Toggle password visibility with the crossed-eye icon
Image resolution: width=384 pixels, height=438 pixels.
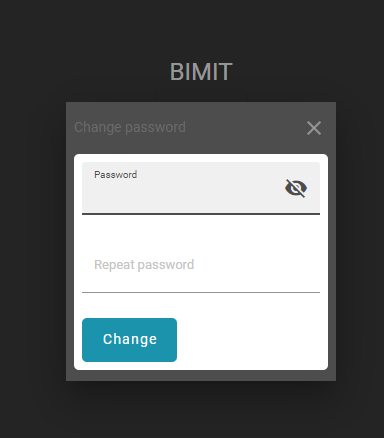296,188
